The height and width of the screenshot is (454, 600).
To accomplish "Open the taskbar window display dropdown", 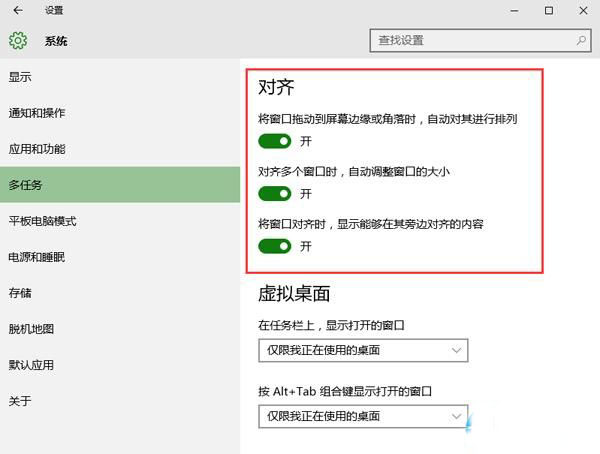I will tap(362, 350).
